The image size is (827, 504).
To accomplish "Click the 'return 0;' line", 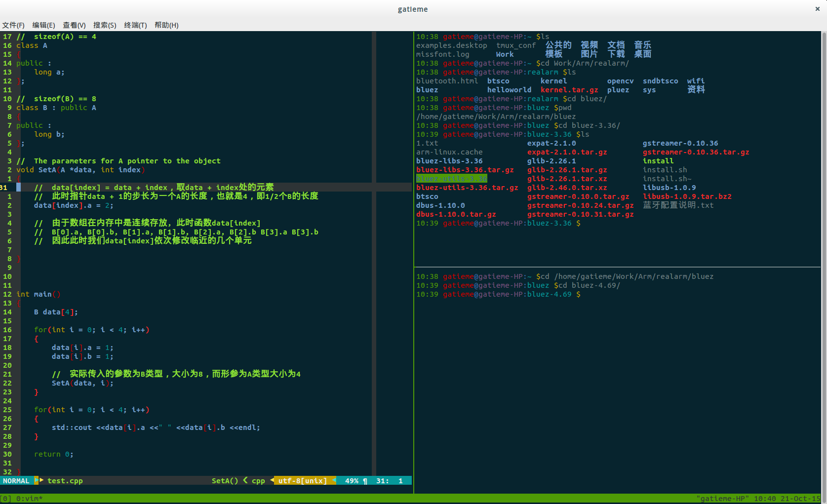I will click(x=54, y=454).
